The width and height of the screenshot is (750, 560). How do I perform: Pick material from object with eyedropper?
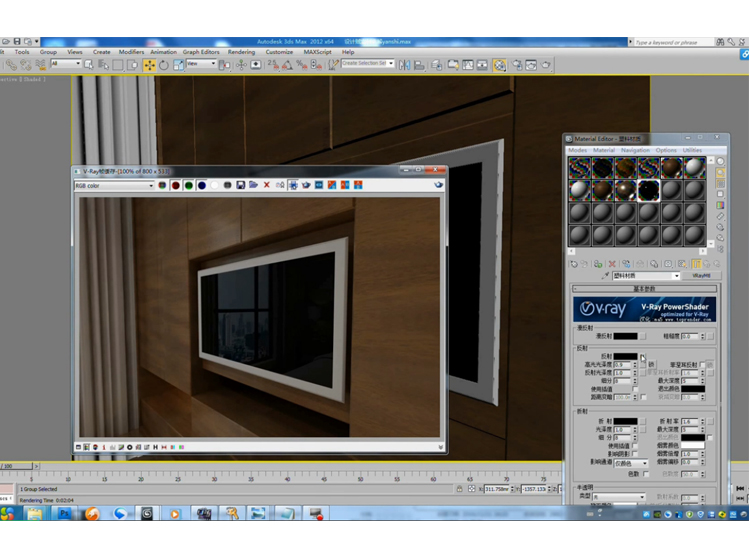605,276
